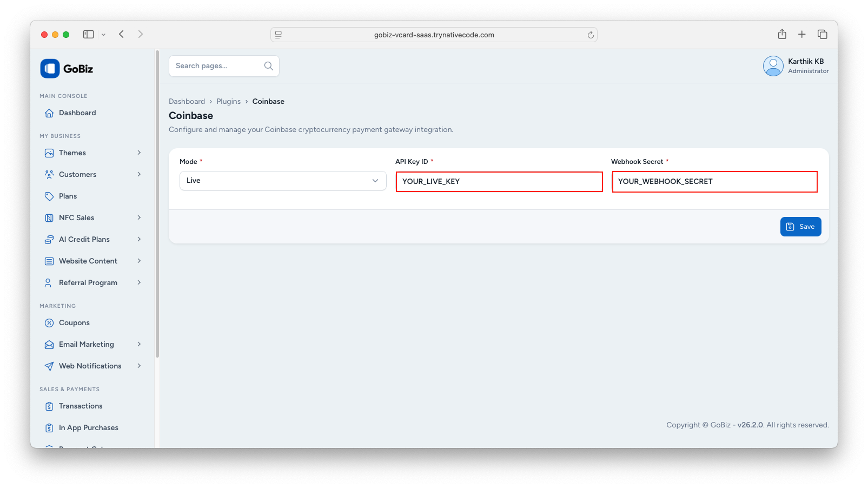Screen dimensions: 868x488
Task: Click the Coupons percent icon
Action: click(49, 323)
